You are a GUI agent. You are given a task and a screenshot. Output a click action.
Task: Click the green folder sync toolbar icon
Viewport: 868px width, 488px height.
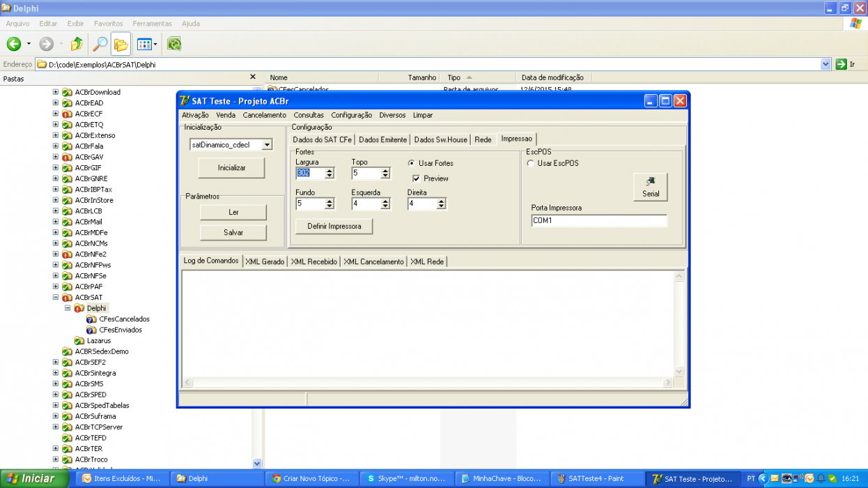tap(174, 44)
